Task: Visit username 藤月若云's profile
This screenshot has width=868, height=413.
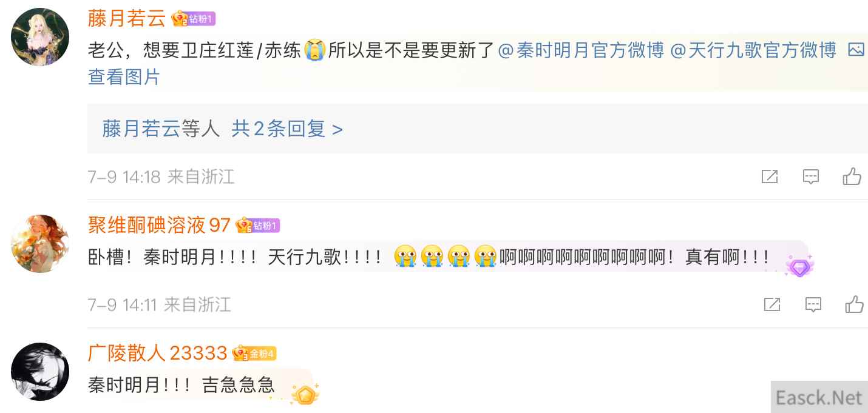Action: coord(127,19)
